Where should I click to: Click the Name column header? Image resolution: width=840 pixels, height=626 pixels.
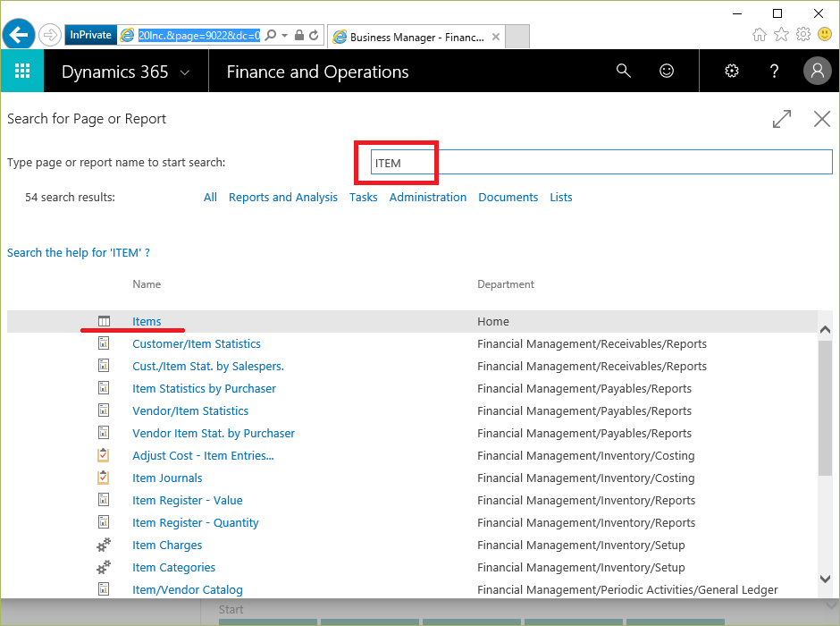pos(147,284)
